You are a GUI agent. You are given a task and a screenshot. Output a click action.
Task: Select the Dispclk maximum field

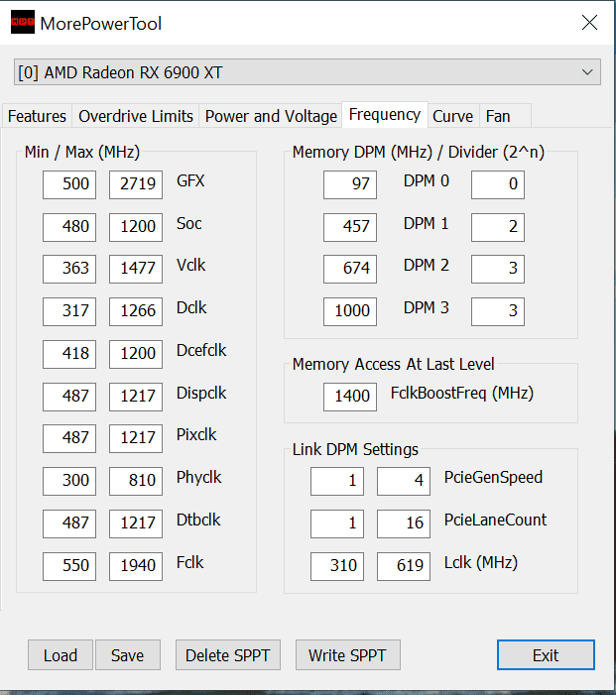coord(136,397)
